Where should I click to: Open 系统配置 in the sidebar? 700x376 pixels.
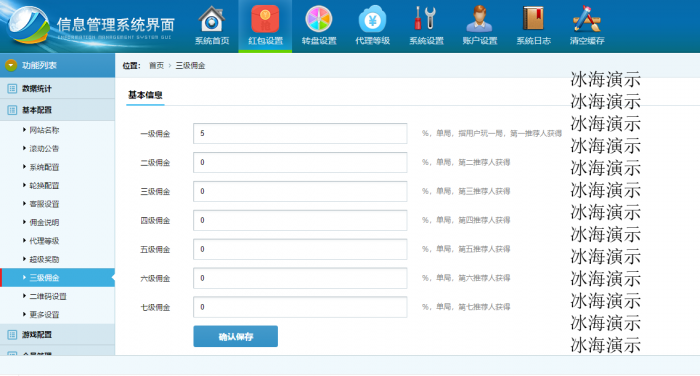(44, 167)
